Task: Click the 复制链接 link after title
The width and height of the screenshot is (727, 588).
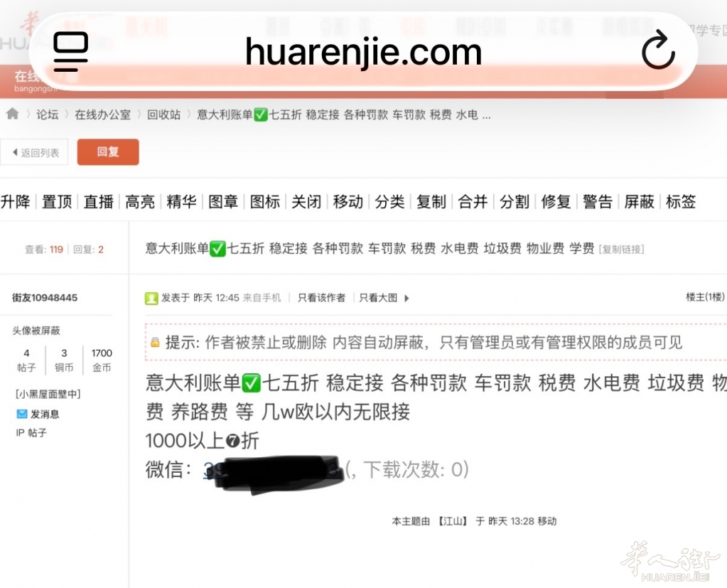Action: tap(622, 249)
